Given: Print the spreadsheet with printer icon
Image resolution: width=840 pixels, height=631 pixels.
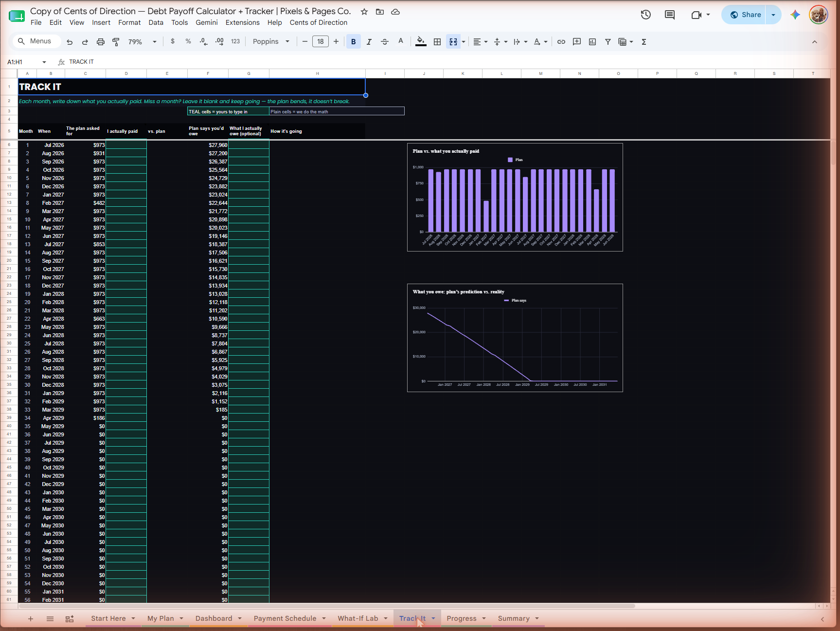Looking at the screenshot, I should (101, 42).
